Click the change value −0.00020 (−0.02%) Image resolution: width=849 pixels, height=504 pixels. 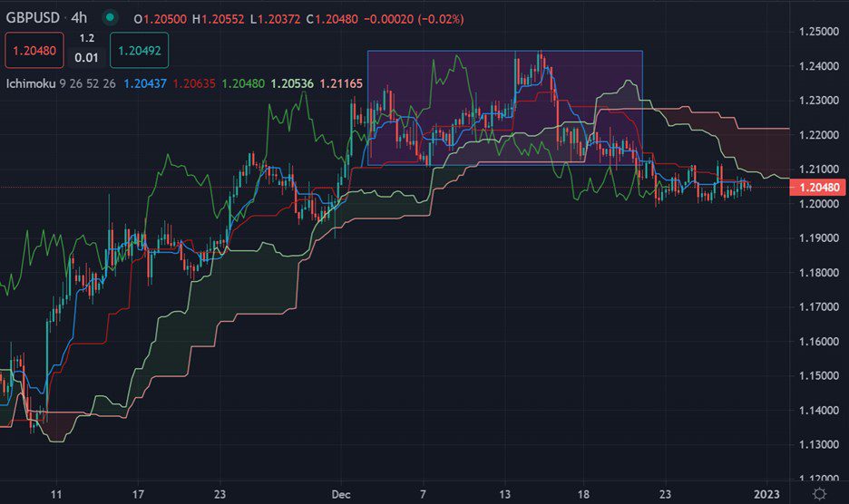coord(414,19)
